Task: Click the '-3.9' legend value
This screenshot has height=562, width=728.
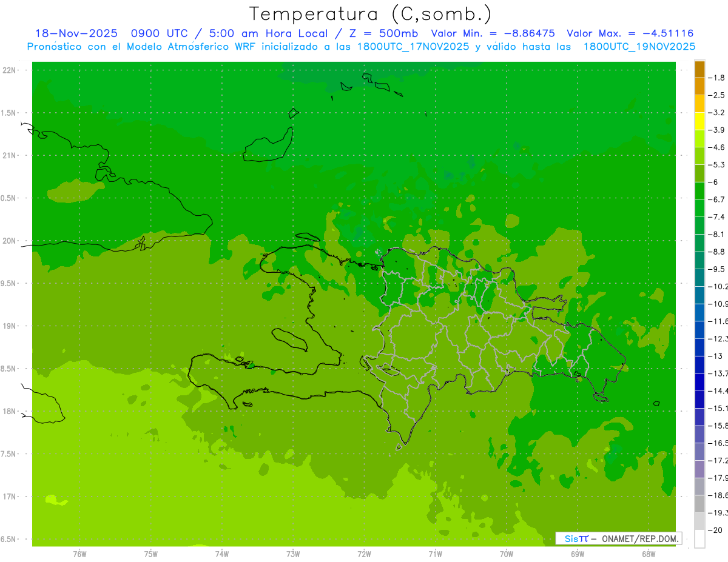Action: tap(717, 130)
